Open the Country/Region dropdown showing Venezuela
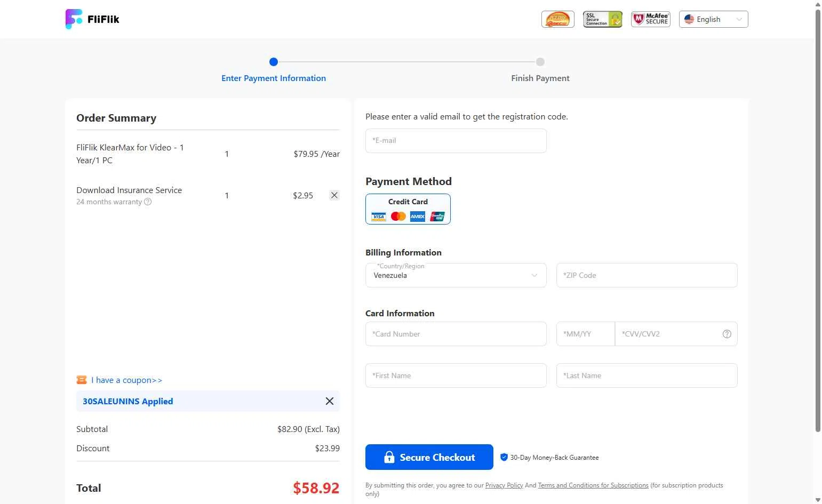The width and height of the screenshot is (822, 504). (456, 275)
